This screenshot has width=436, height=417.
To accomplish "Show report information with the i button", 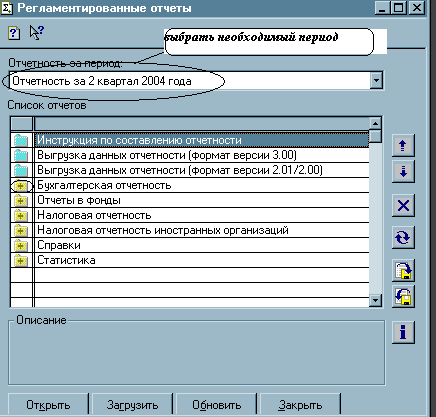I will [403, 332].
